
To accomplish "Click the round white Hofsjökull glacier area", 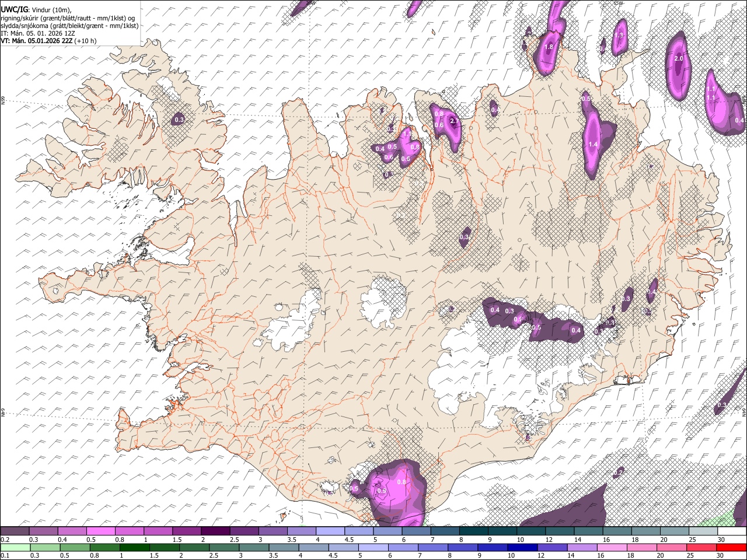I will [x=383, y=302].
